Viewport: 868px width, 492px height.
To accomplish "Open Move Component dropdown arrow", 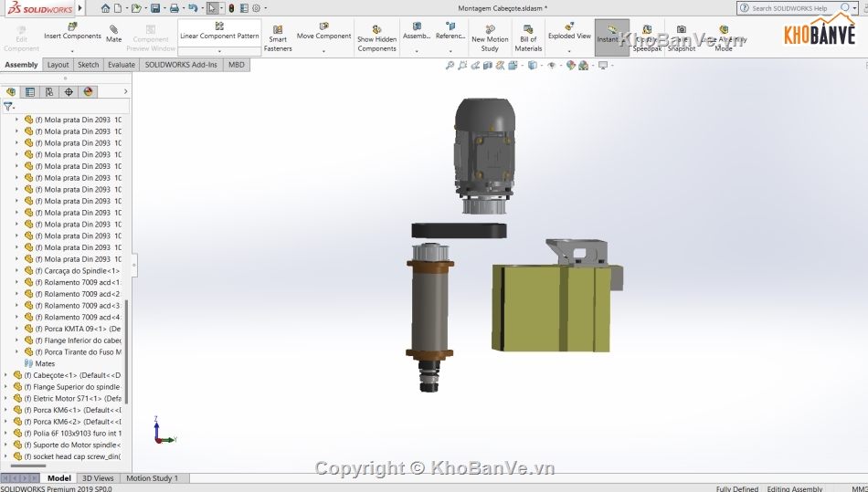I will pyautogui.click(x=323, y=51).
